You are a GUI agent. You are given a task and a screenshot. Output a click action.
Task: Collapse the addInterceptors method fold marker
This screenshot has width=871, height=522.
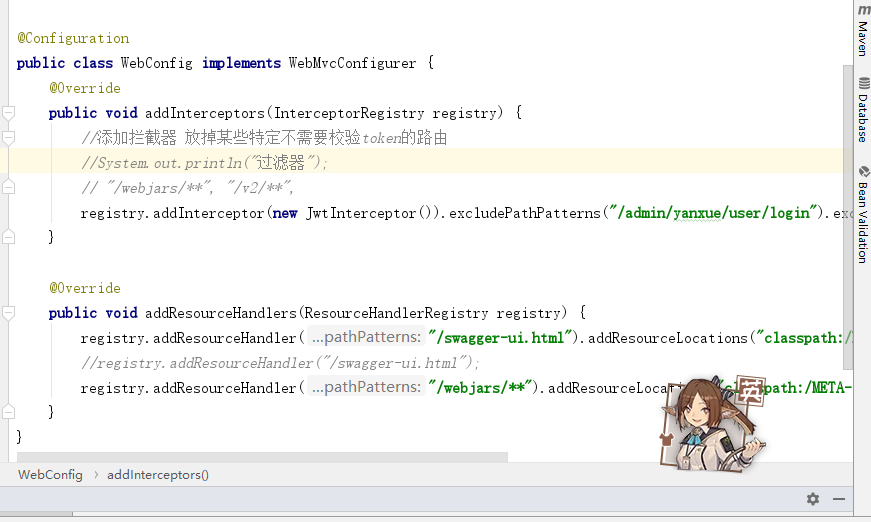8,113
